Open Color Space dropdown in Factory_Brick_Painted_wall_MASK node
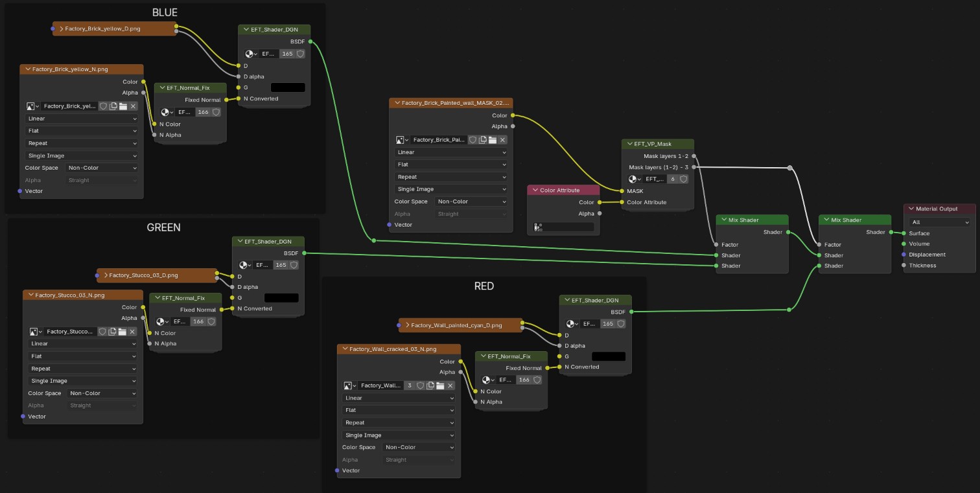 [x=471, y=201]
